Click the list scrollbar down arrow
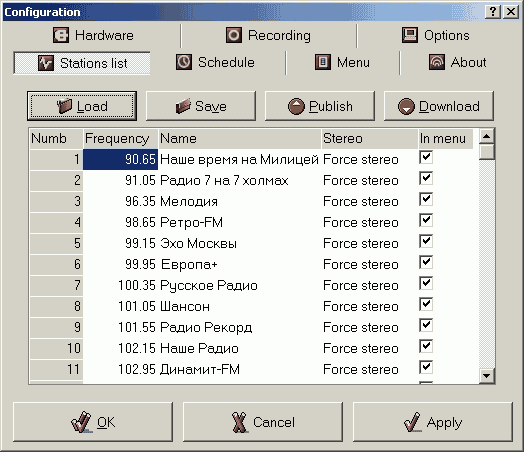This screenshot has width=524, height=452. (x=487, y=376)
